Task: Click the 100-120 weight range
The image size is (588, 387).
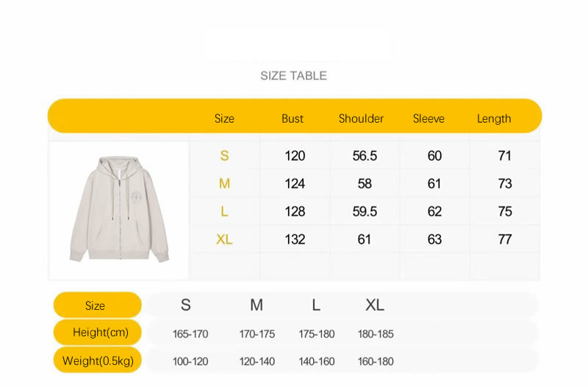Action: 190,361
